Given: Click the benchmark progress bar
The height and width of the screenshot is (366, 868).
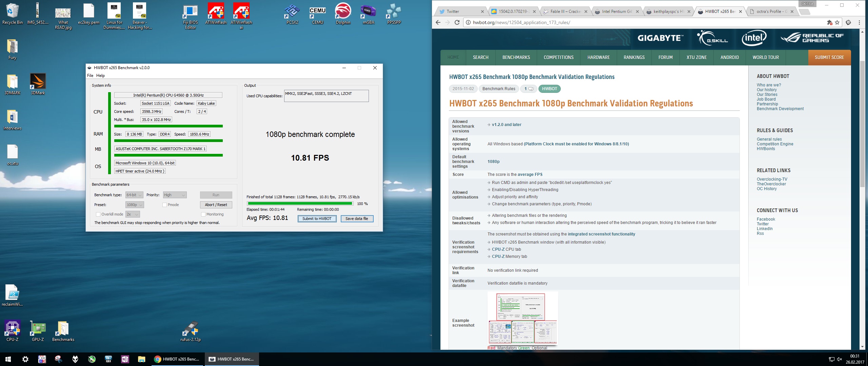Looking at the screenshot, I should tap(300, 204).
